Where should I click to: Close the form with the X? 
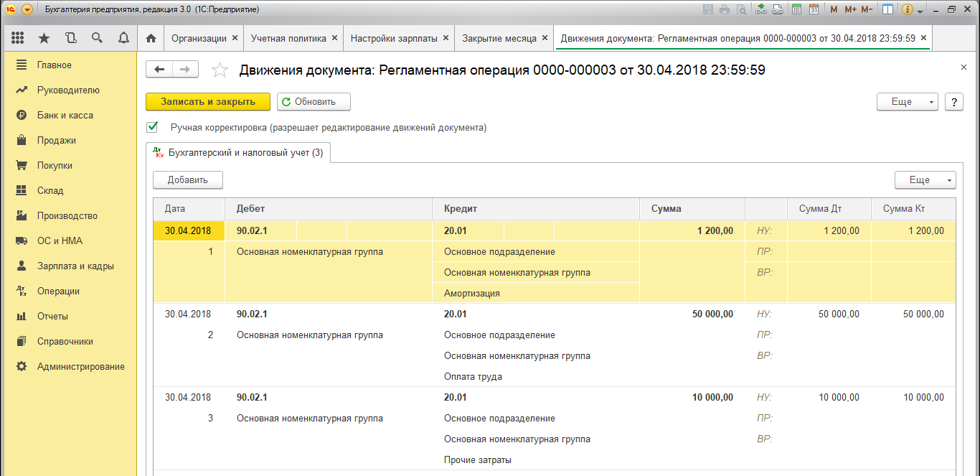963,67
